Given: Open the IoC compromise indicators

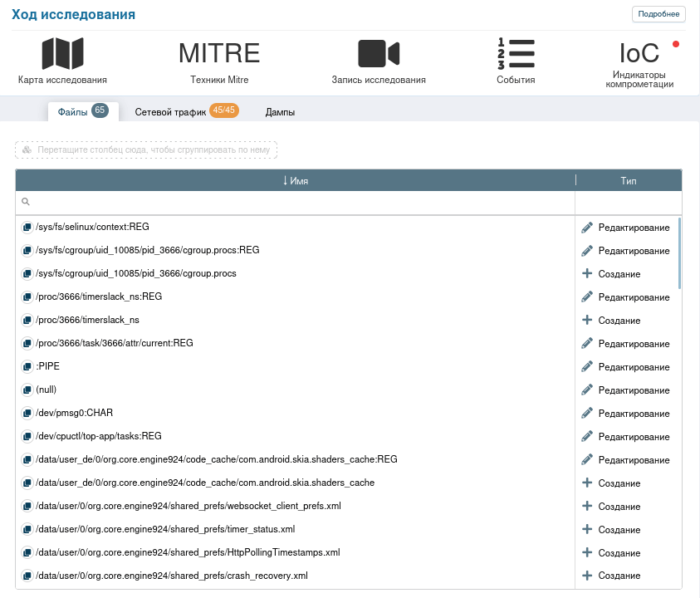Looking at the screenshot, I should [x=639, y=54].
